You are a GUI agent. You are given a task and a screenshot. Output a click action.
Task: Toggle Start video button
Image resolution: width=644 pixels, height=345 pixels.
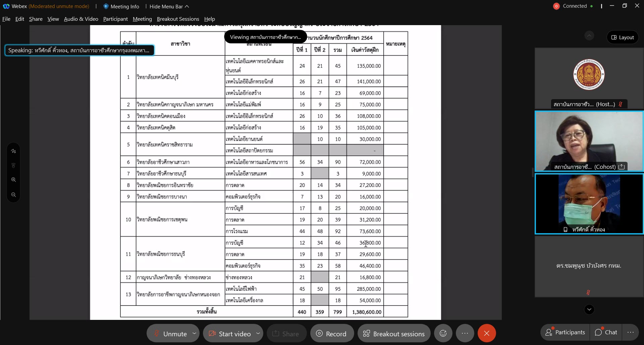point(229,333)
